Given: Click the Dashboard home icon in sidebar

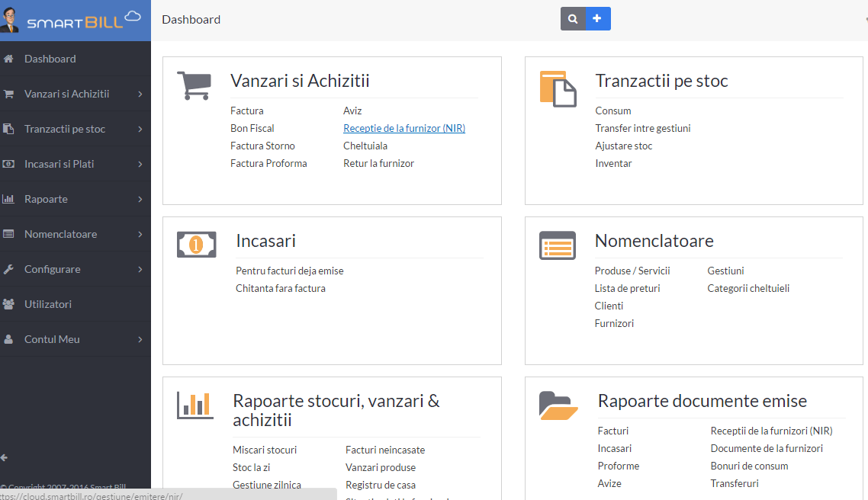Looking at the screenshot, I should coord(8,59).
